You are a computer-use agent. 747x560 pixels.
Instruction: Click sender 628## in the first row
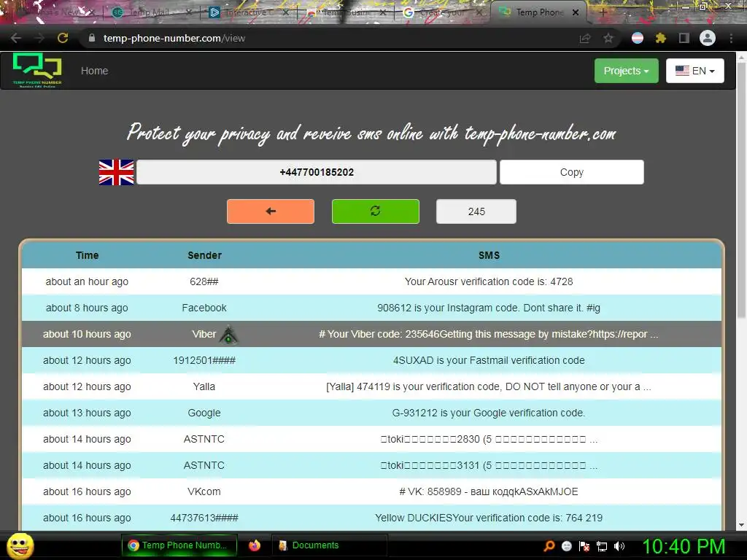tap(204, 281)
